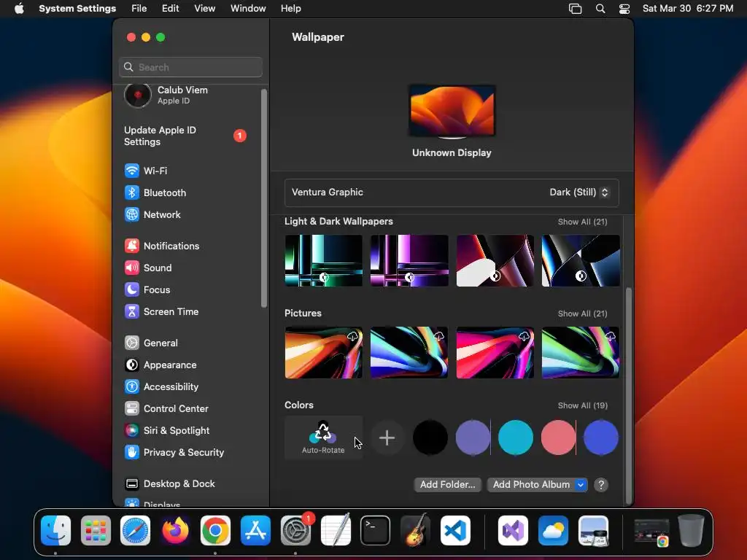The image size is (747, 560).
Task: Open Notifications settings
Action: point(162,246)
